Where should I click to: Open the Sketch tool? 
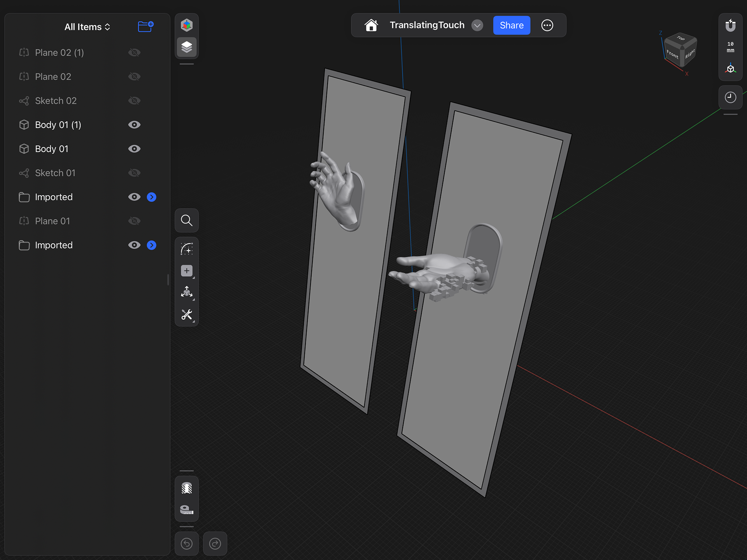(187, 249)
